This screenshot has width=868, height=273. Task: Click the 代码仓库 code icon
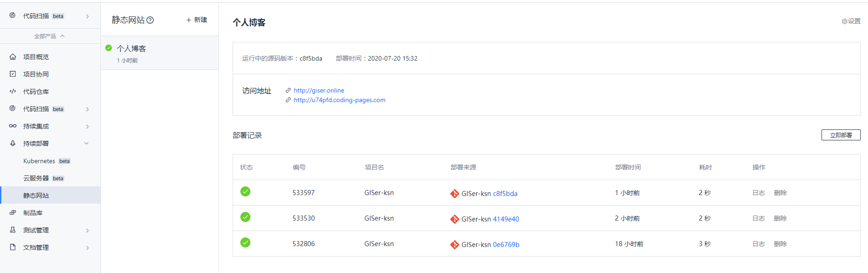tap(13, 92)
